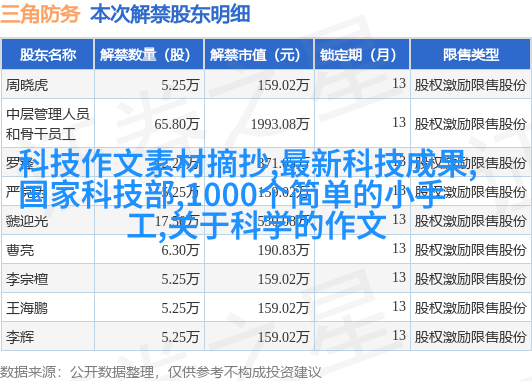Select the 限售类型 column header
Image resolution: width=532 pixels, height=381 pixels.
click(471, 55)
